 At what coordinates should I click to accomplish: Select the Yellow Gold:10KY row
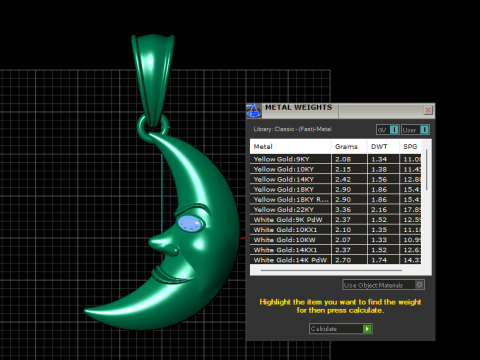[336, 169]
